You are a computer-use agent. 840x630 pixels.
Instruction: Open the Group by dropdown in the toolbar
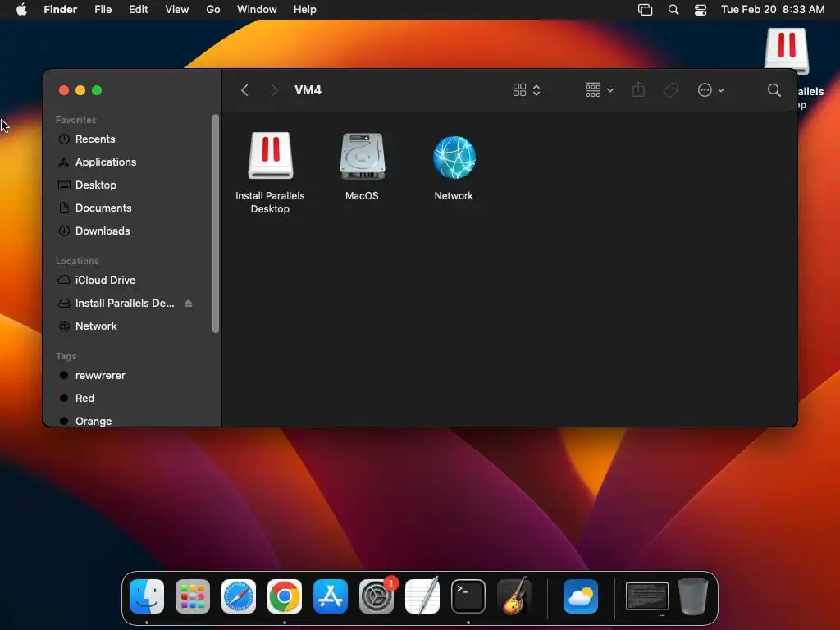(599, 90)
